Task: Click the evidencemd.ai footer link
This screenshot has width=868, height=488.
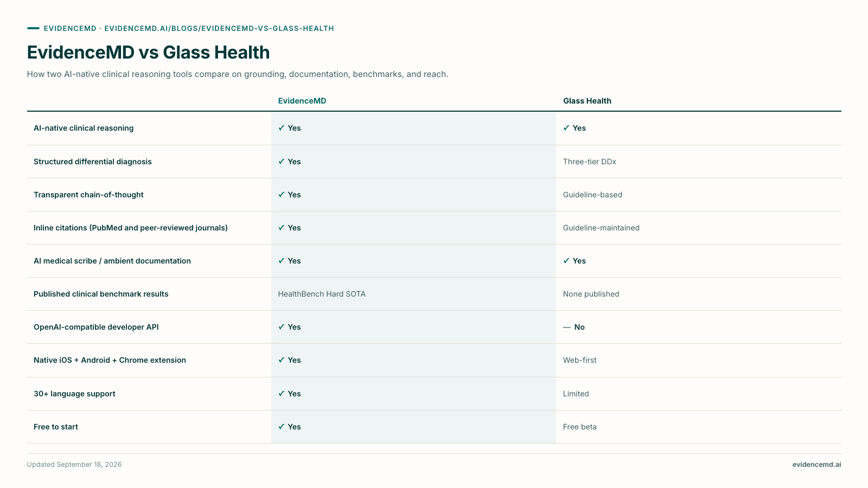Action: coord(816,465)
